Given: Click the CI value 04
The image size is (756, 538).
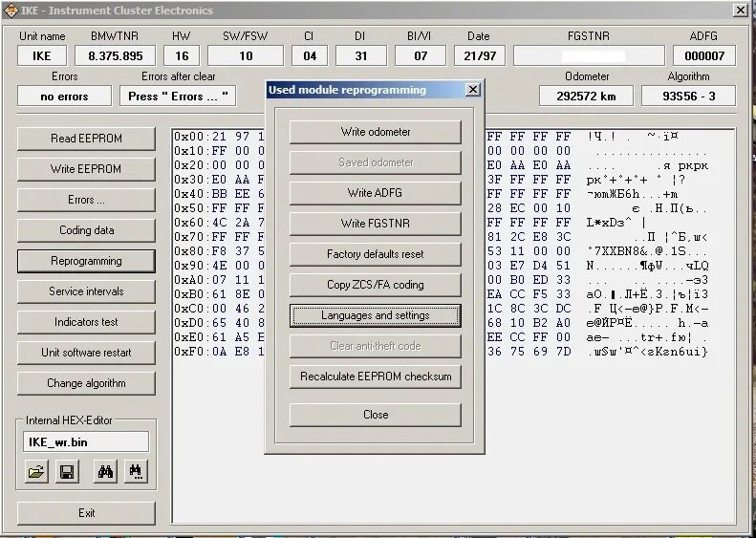Looking at the screenshot, I should click(x=310, y=56).
